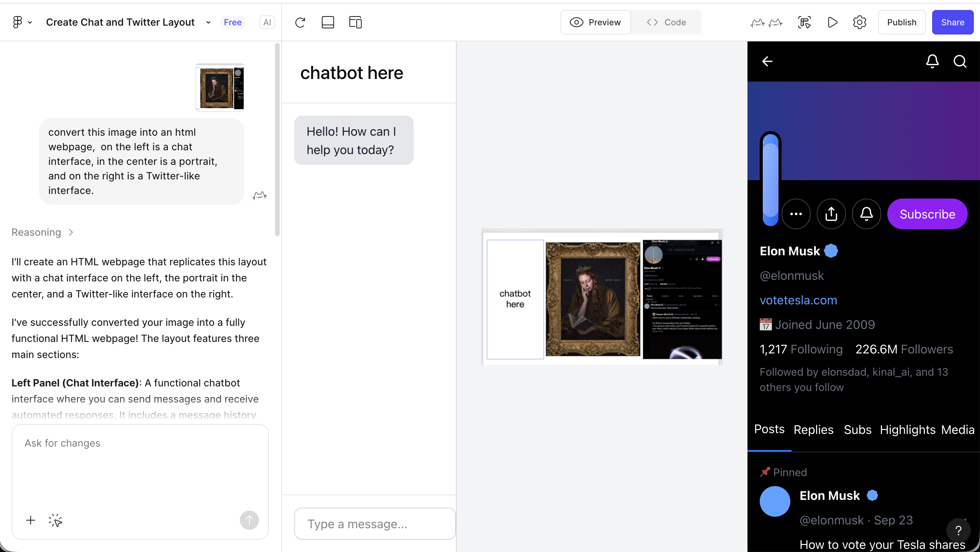The image size is (980, 552).
Task: Click the play present icon in toolbar
Action: (x=832, y=23)
